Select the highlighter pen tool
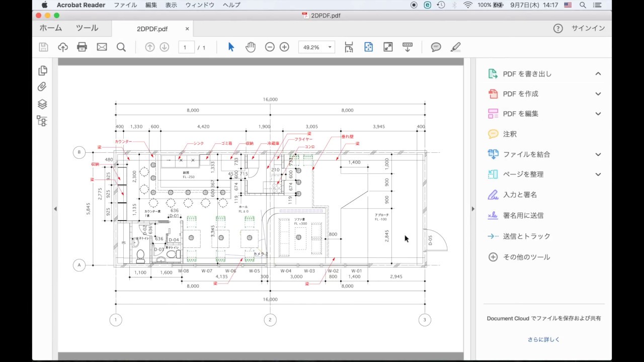The height and width of the screenshot is (362, 644). tap(455, 47)
